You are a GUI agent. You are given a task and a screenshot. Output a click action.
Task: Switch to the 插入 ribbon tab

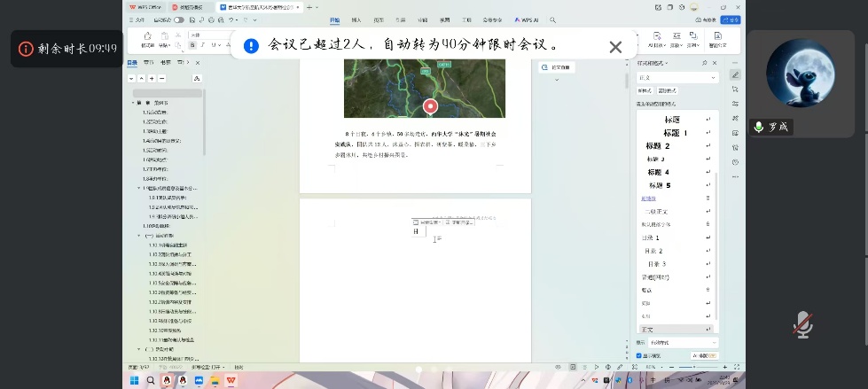click(x=356, y=19)
